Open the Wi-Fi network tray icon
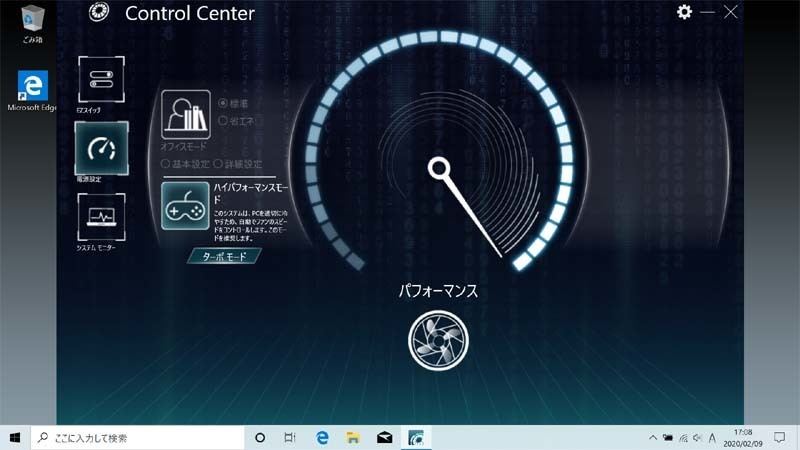 click(683, 438)
